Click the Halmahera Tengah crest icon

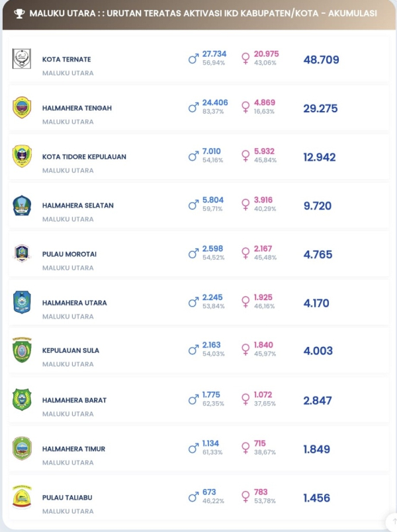point(22,108)
